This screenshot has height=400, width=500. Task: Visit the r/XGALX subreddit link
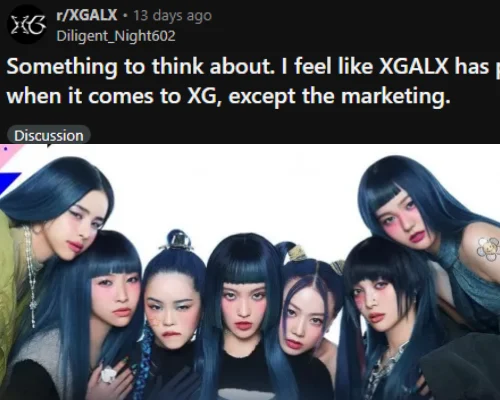87,15
